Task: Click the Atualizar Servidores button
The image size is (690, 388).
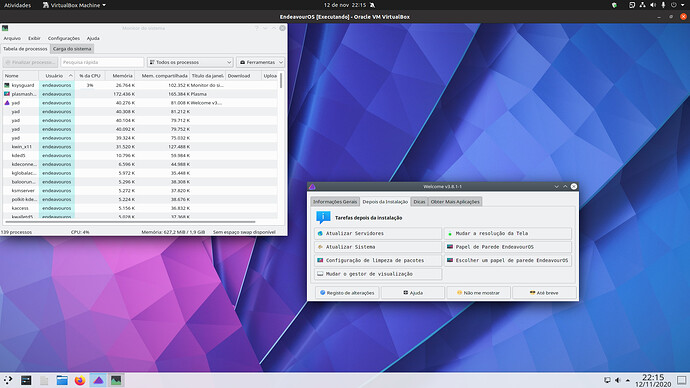Action: (x=378, y=234)
